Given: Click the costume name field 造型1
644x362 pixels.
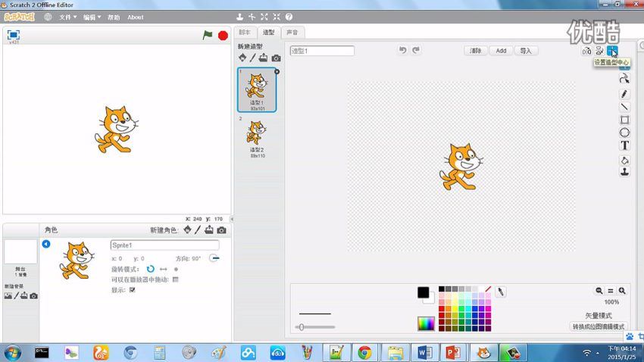Looking at the screenshot, I should point(322,51).
